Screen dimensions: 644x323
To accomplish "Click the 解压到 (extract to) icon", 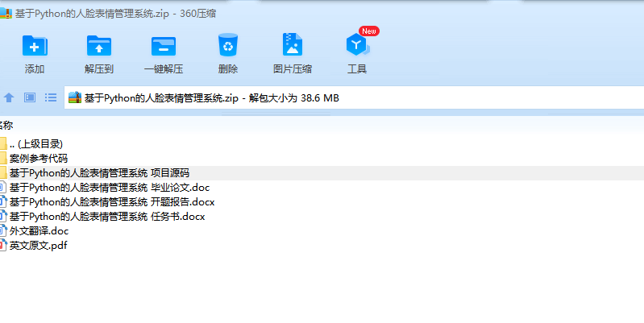I will (x=99, y=45).
